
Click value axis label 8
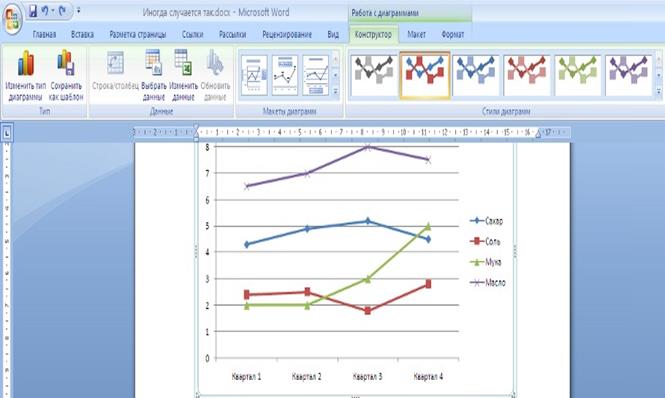(207, 147)
